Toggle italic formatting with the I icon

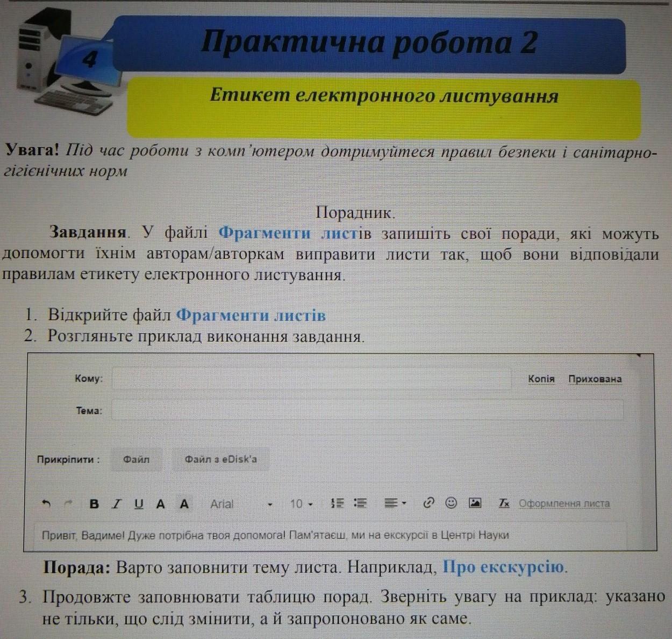pyautogui.click(x=116, y=504)
